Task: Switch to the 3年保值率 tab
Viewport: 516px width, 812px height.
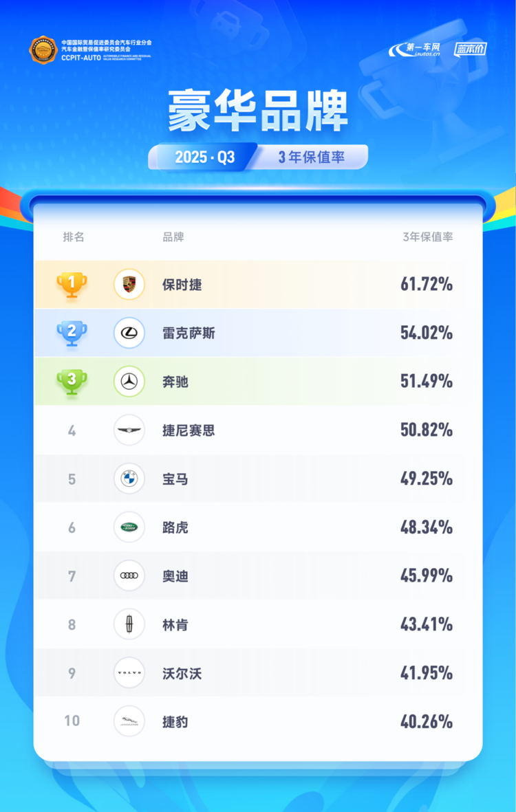Action: click(x=311, y=157)
